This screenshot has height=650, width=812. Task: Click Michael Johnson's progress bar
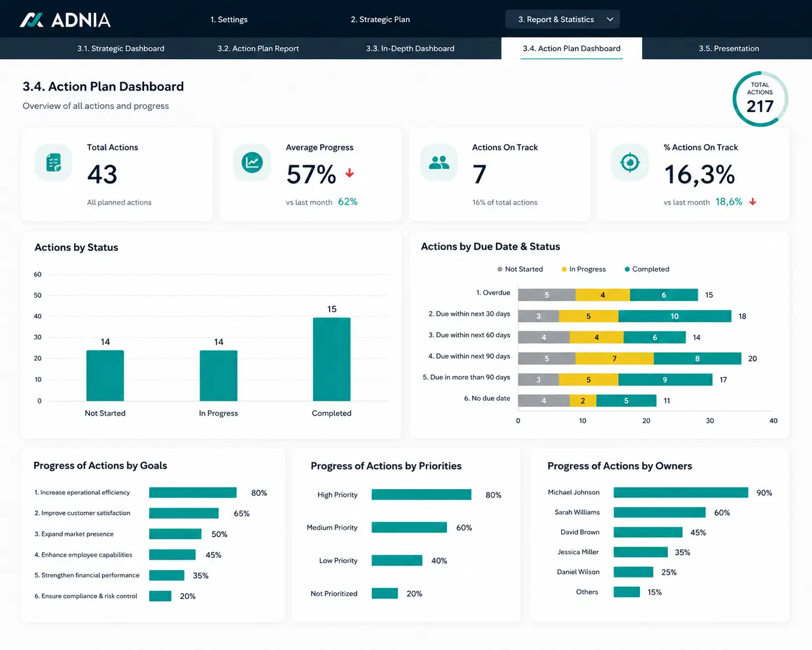(681, 492)
